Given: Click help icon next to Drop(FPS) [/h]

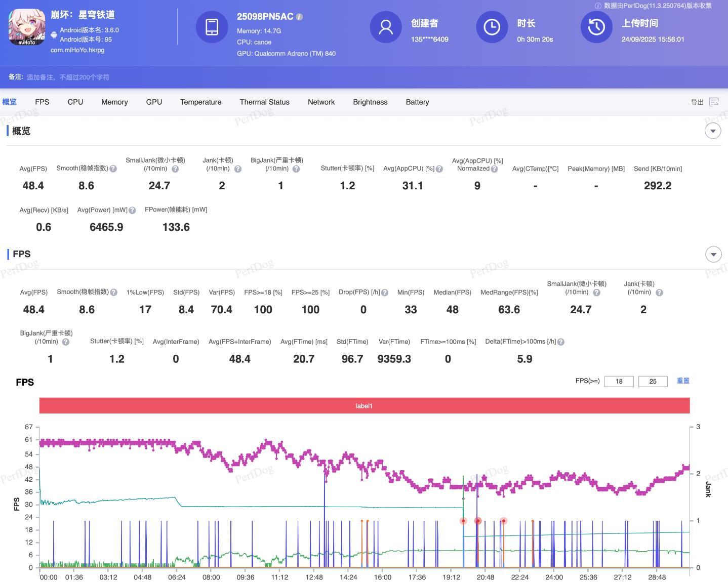Looking at the screenshot, I should pyautogui.click(x=385, y=293).
